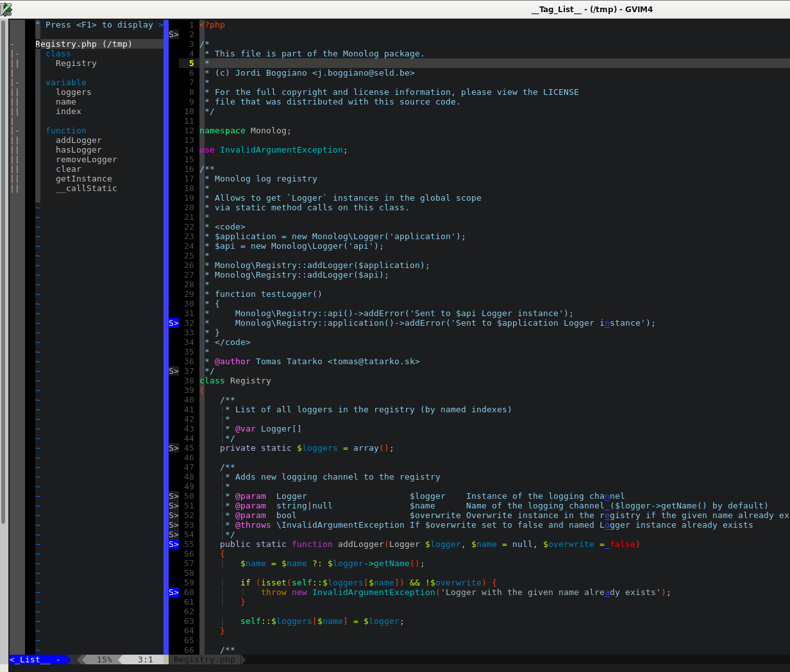Click the S> sign beside line 55
Image resolution: width=790 pixels, height=672 pixels.
(x=172, y=544)
